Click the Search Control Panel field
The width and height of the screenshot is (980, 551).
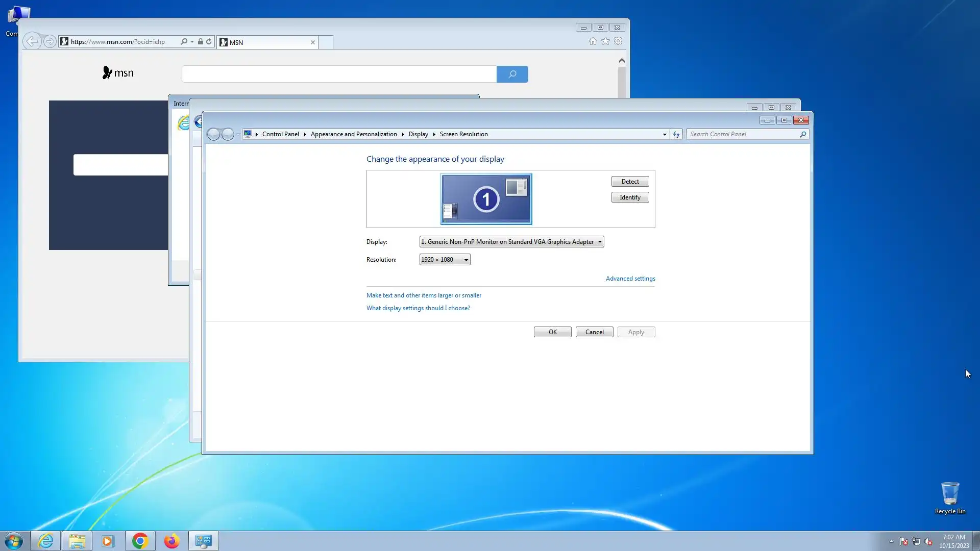coord(743,134)
